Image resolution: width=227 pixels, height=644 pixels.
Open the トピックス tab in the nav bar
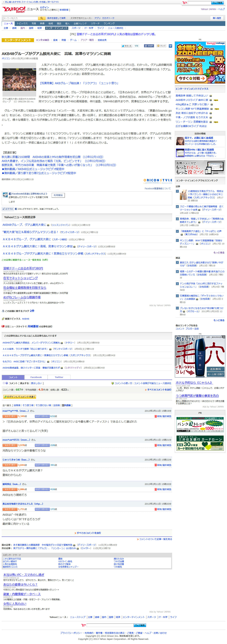pos(22,23)
